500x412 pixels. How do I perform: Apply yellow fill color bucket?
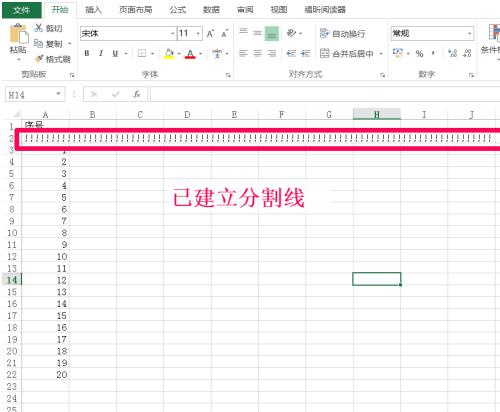[169, 53]
